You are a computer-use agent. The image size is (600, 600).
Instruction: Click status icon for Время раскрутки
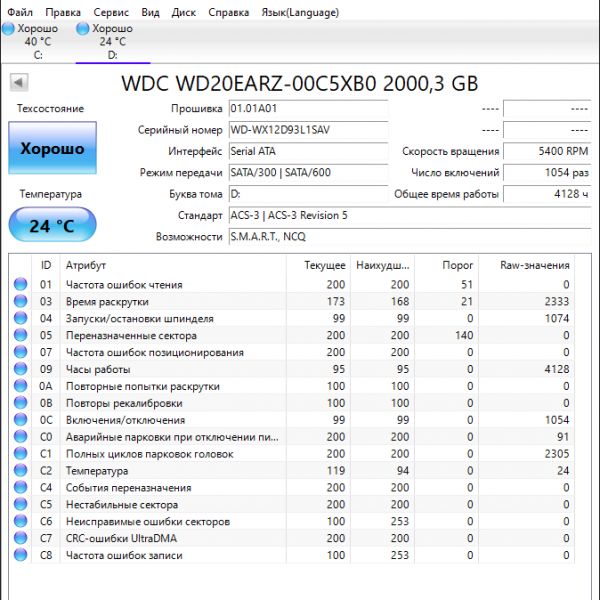point(20,302)
